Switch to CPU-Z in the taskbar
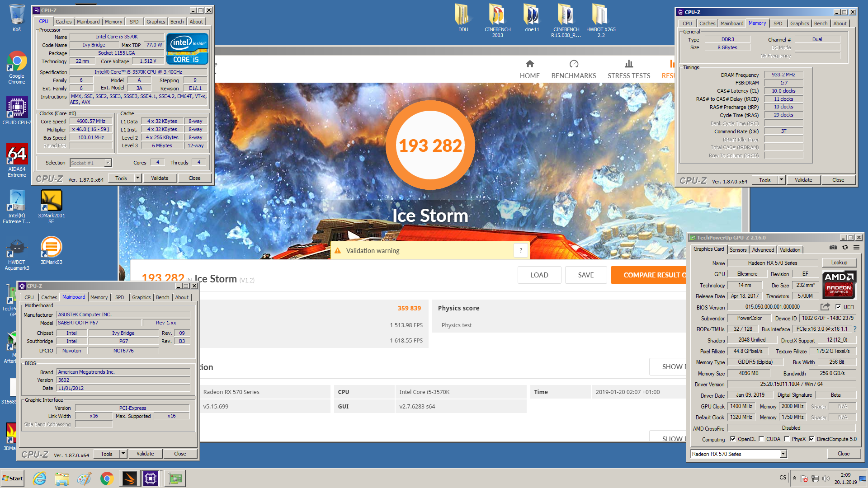 point(151,479)
